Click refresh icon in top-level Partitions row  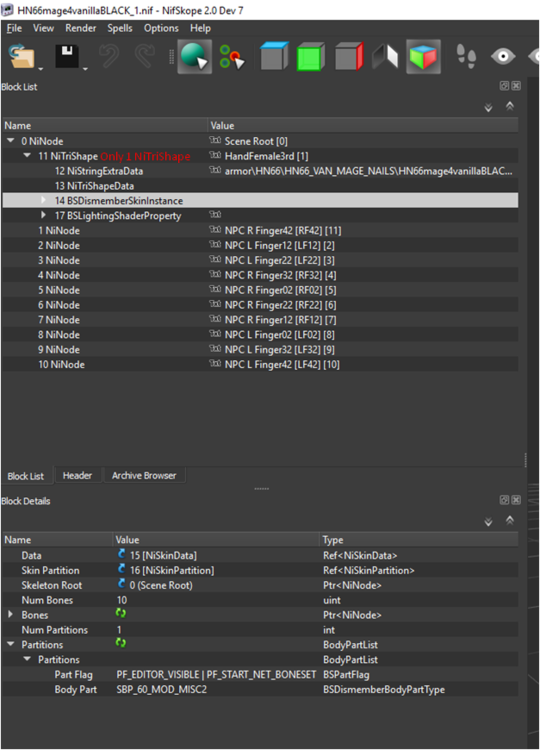[x=121, y=643]
